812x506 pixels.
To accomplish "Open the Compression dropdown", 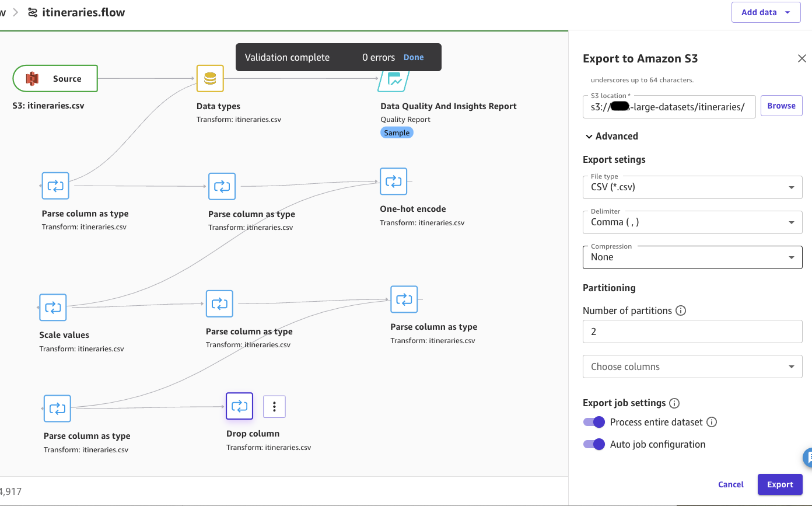I will click(692, 257).
